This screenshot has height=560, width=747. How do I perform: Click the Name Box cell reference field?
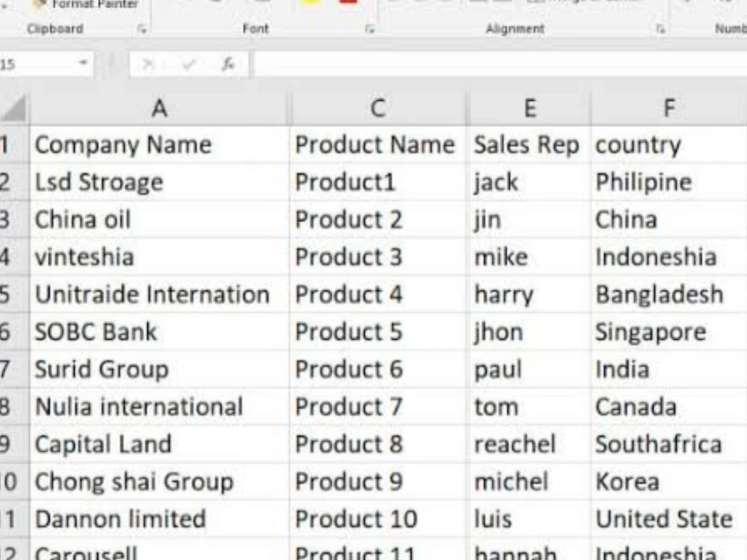[37, 63]
